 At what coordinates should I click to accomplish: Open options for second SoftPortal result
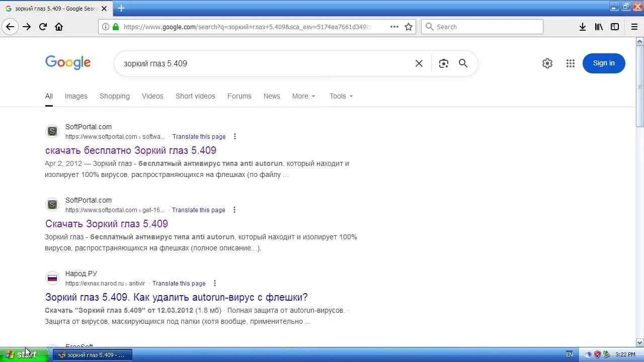(x=234, y=210)
